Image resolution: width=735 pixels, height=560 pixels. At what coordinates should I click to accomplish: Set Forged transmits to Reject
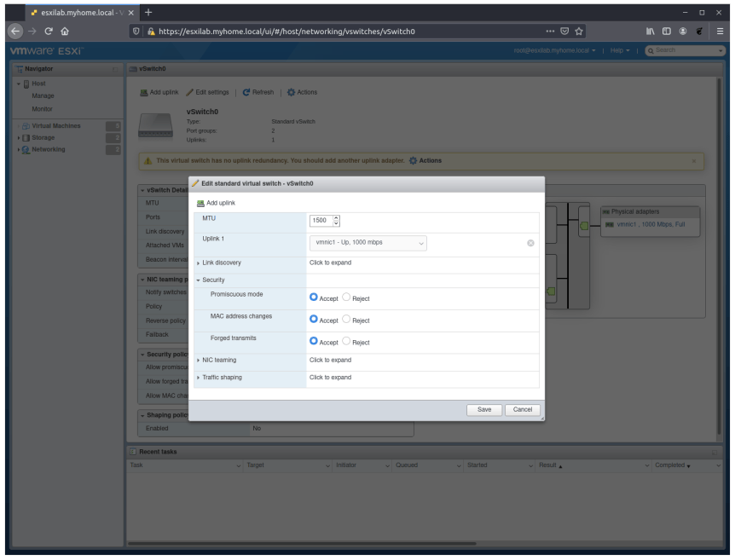pyautogui.click(x=346, y=341)
